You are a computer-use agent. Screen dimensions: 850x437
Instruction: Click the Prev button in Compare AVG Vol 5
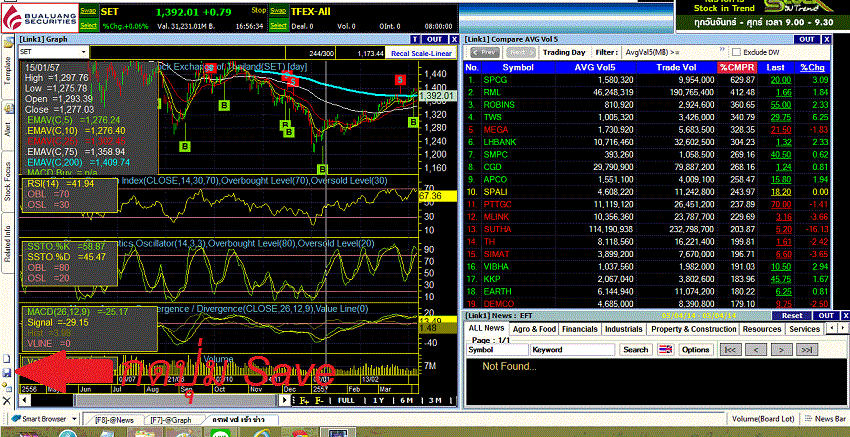(x=485, y=52)
